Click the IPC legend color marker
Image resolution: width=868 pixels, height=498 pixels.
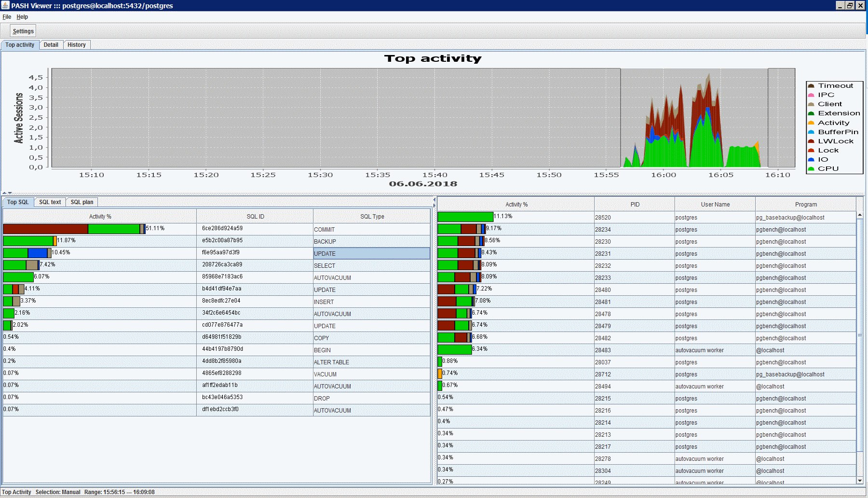coord(811,95)
